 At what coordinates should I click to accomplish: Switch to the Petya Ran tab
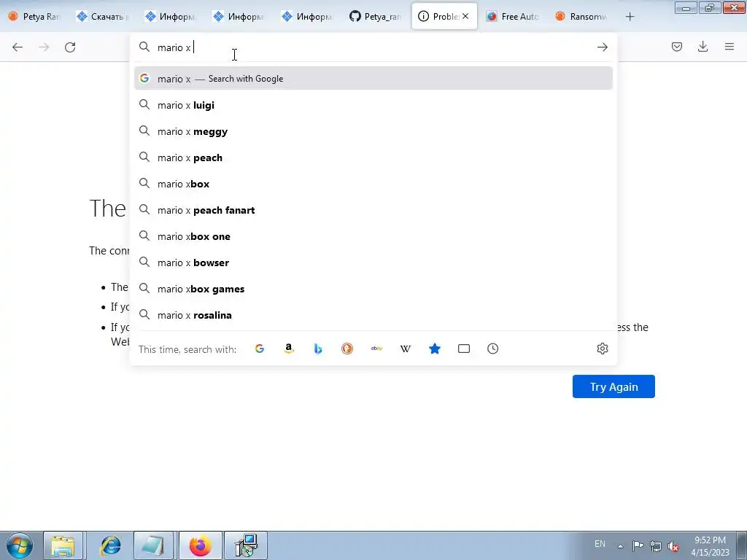[35, 17]
